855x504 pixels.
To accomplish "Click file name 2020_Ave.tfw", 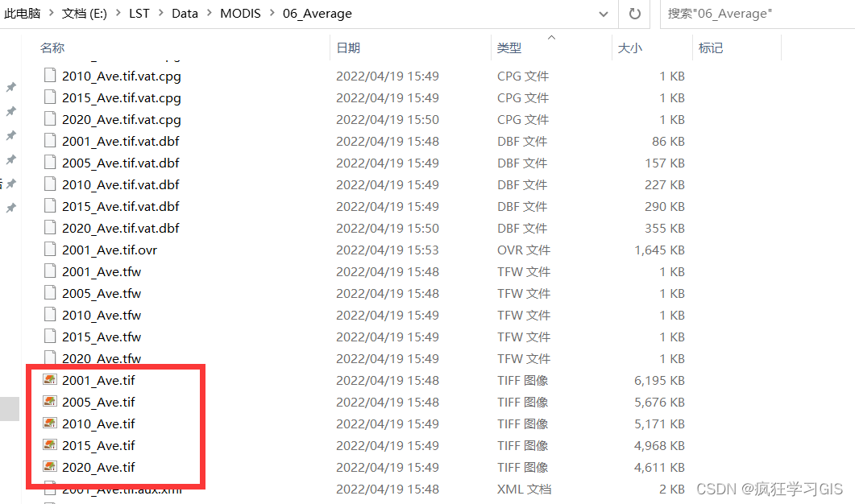I will (x=102, y=358).
